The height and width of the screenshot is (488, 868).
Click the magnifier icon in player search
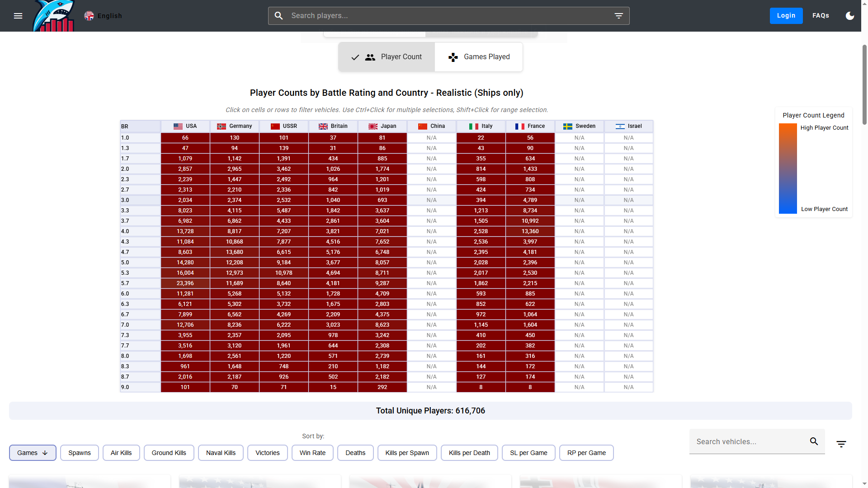click(x=279, y=16)
